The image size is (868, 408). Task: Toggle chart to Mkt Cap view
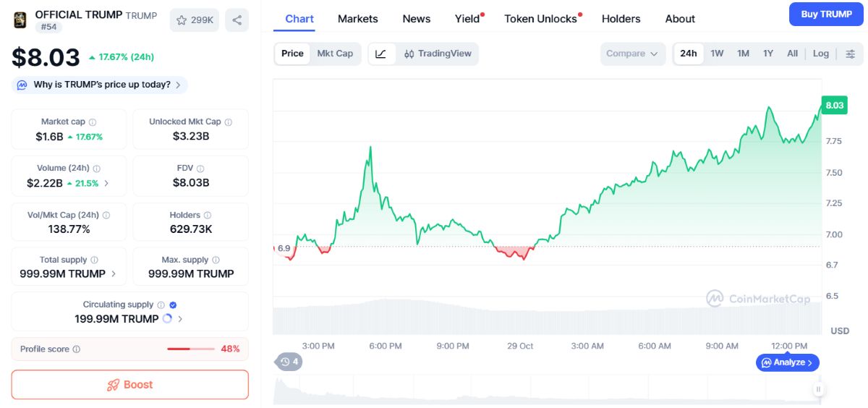pyautogui.click(x=335, y=54)
